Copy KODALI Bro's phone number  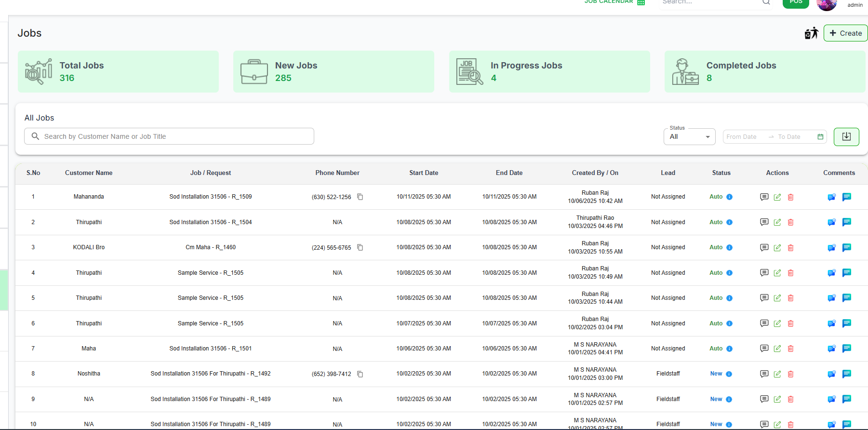coord(360,247)
